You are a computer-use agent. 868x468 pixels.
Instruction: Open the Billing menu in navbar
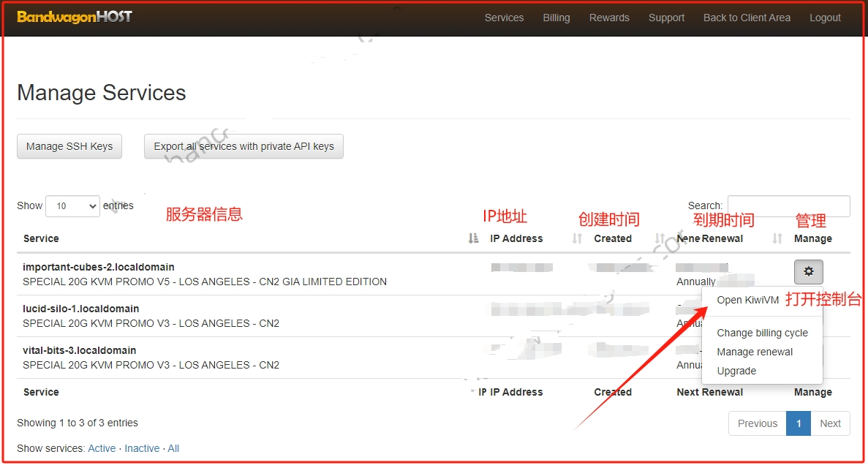point(556,18)
